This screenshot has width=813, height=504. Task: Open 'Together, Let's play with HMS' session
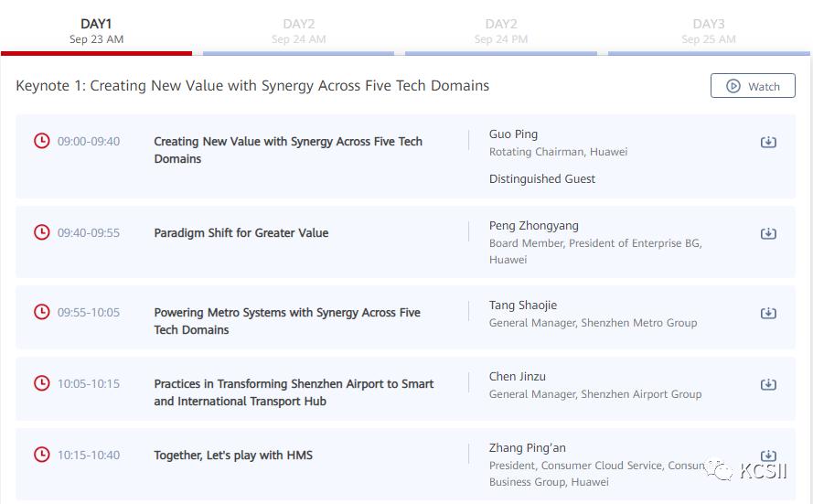pyautogui.click(x=233, y=456)
